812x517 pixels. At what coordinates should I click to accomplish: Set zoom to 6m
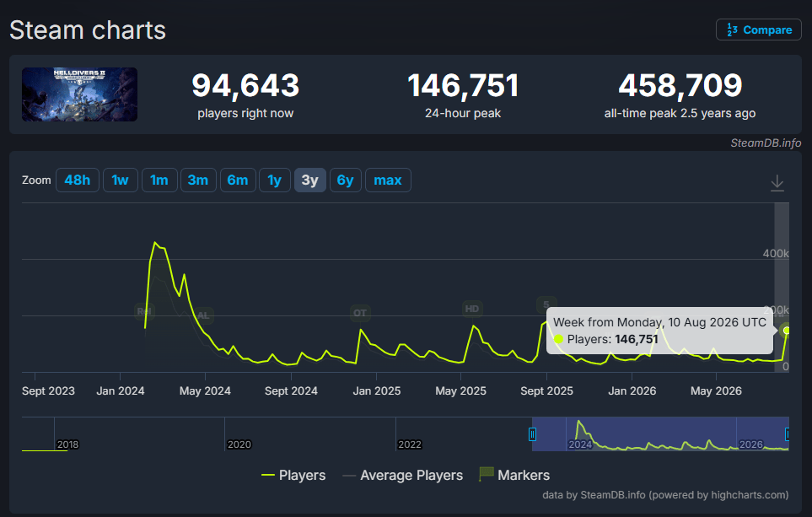click(x=238, y=180)
